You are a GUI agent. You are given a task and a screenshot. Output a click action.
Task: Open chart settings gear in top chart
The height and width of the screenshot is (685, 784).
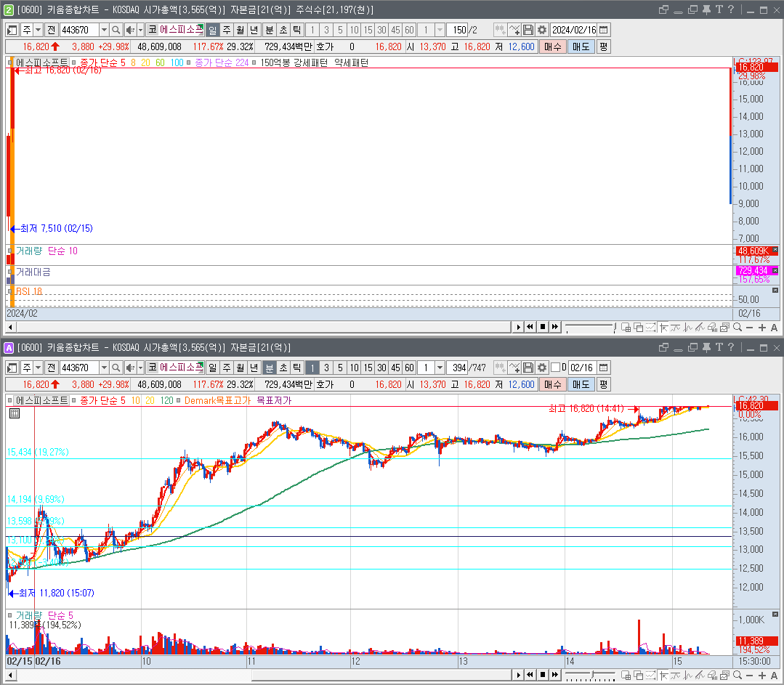[542, 30]
